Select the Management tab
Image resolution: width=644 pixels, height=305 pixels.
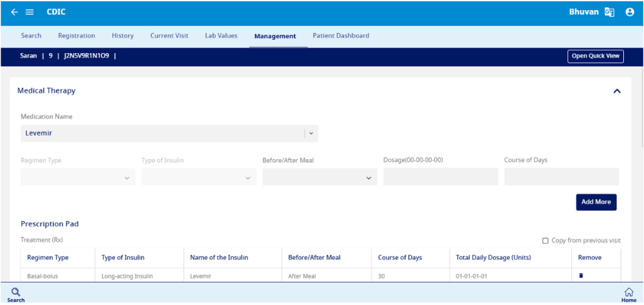pos(275,36)
